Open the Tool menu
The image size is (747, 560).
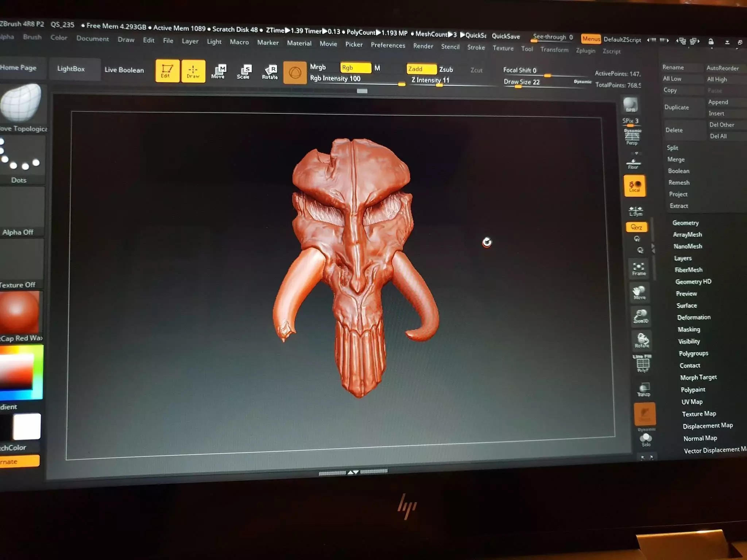coord(527,49)
